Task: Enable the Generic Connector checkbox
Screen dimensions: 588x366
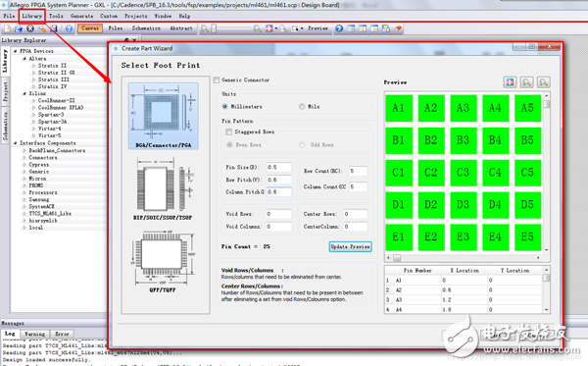Action: point(217,79)
